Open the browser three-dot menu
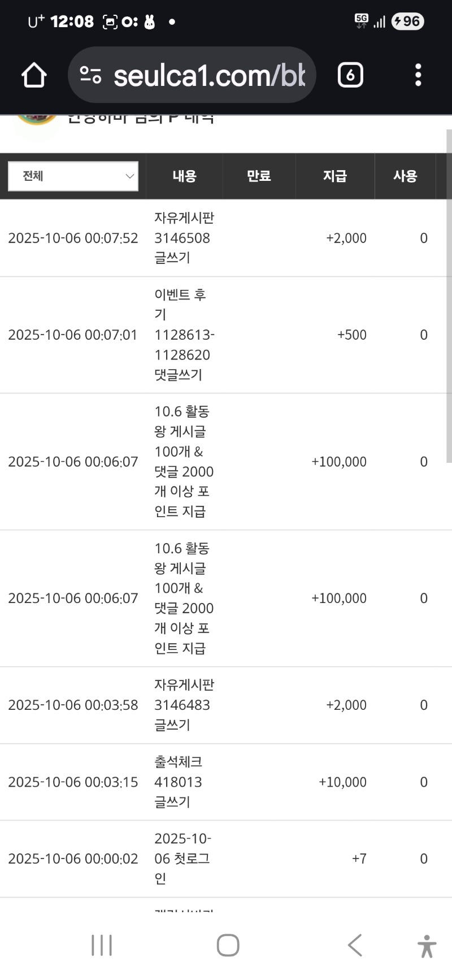The image size is (452, 980). (418, 75)
